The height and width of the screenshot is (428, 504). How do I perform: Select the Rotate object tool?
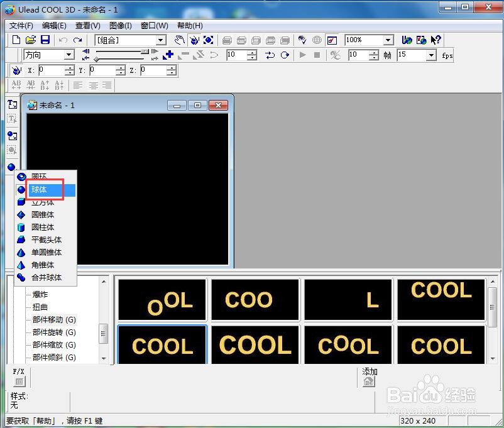point(194,40)
